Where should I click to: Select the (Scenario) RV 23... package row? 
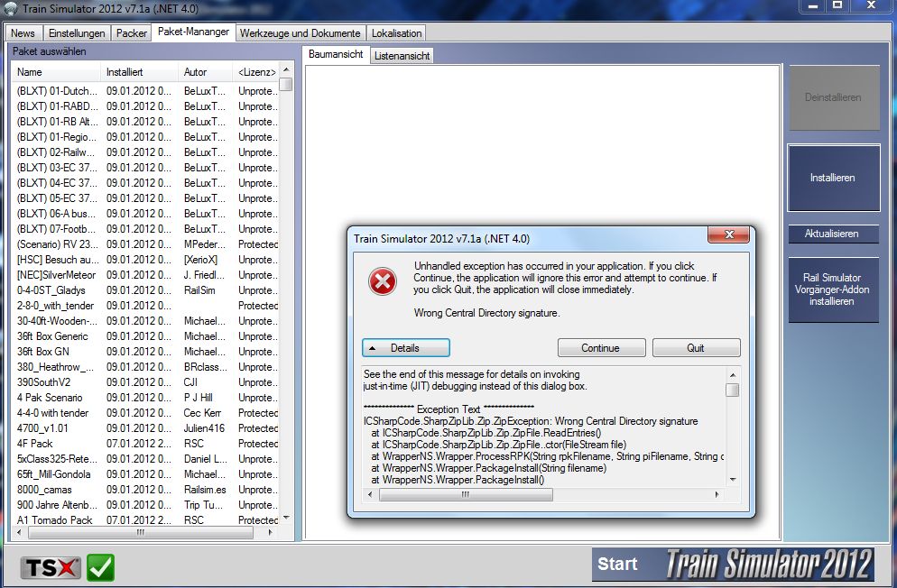click(x=145, y=244)
